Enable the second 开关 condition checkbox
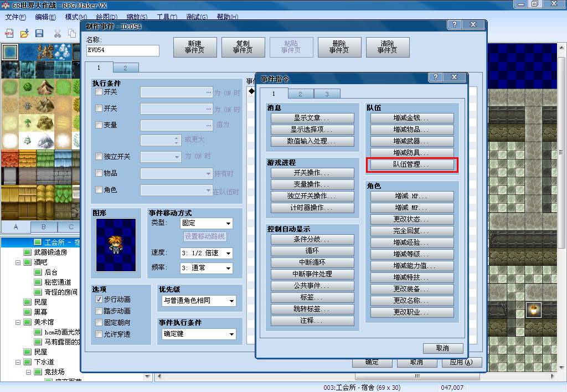Screen dimensions: 567x392 [x=99, y=108]
